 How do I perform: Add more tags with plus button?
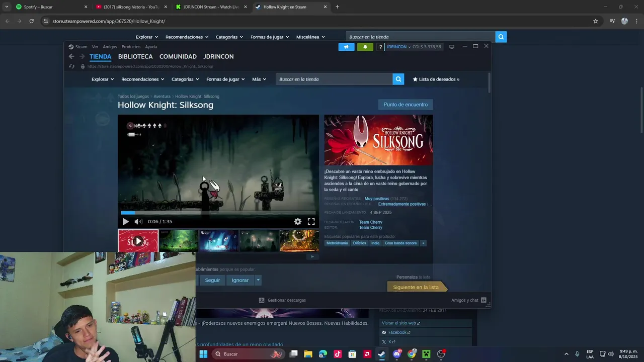pyautogui.click(x=423, y=243)
